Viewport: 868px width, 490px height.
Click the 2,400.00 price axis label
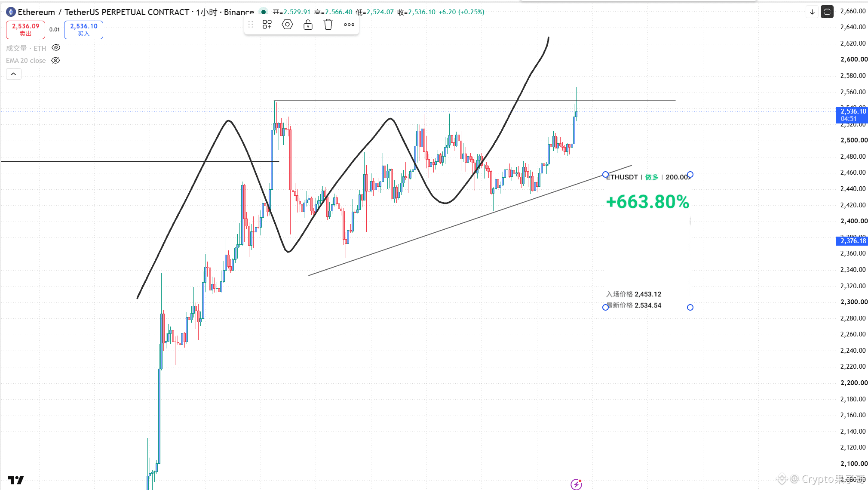click(854, 221)
